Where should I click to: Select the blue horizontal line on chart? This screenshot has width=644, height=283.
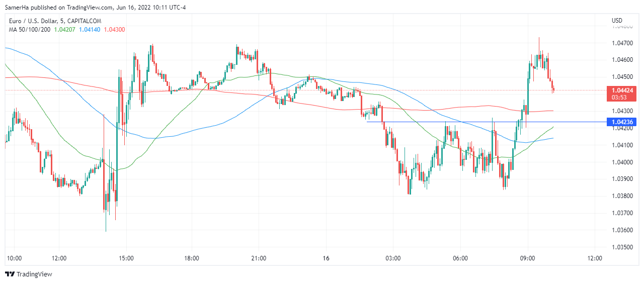[453, 122]
